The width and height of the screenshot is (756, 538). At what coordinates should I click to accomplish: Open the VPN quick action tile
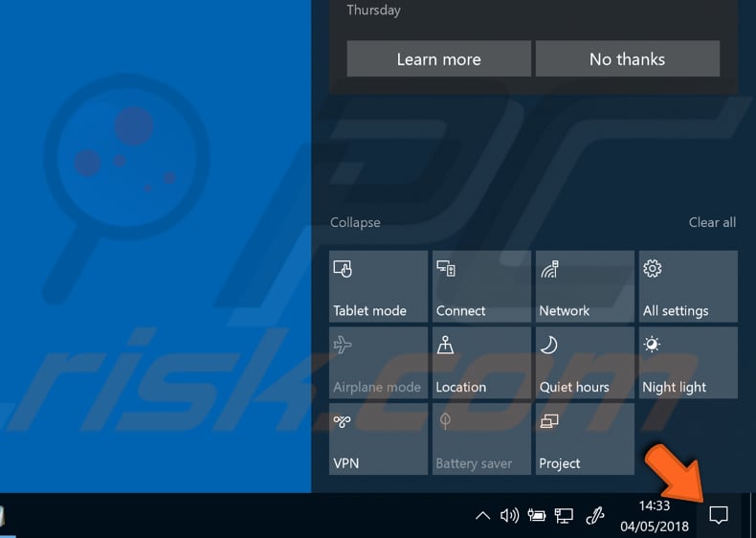coord(379,438)
